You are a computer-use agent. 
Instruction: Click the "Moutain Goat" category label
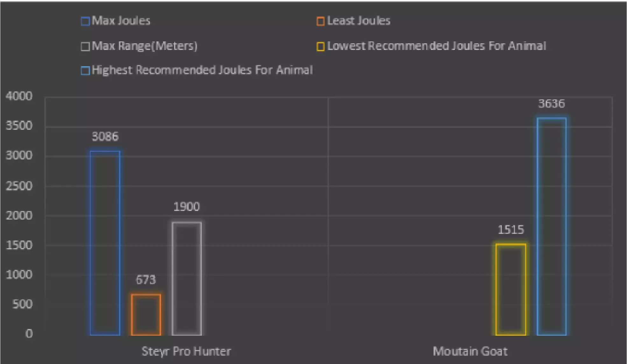pyautogui.click(x=470, y=351)
